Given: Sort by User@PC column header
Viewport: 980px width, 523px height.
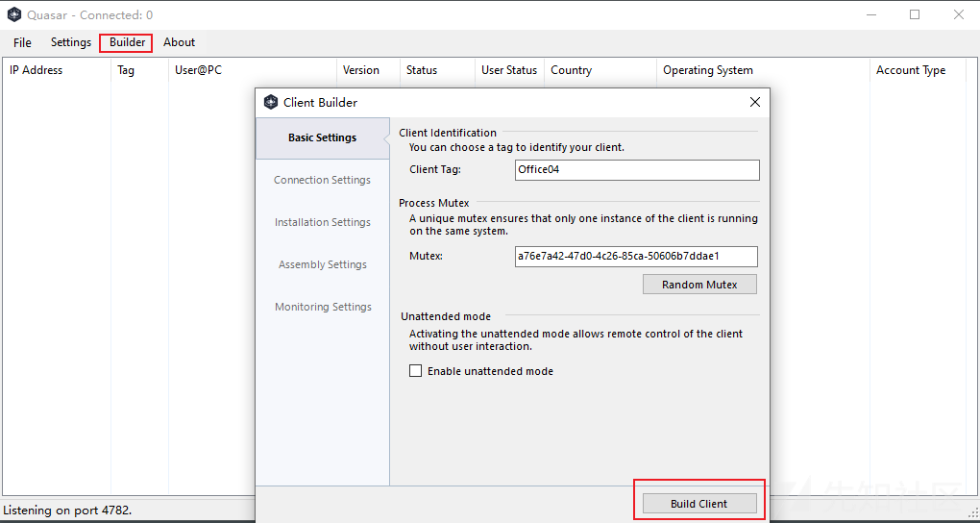Looking at the screenshot, I should click(253, 71).
